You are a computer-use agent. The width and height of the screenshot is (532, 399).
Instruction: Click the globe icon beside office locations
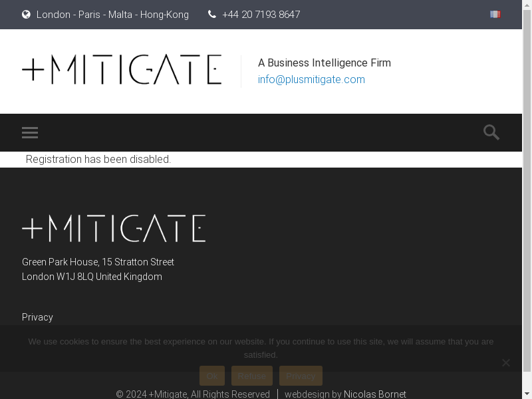pos(27,14)
